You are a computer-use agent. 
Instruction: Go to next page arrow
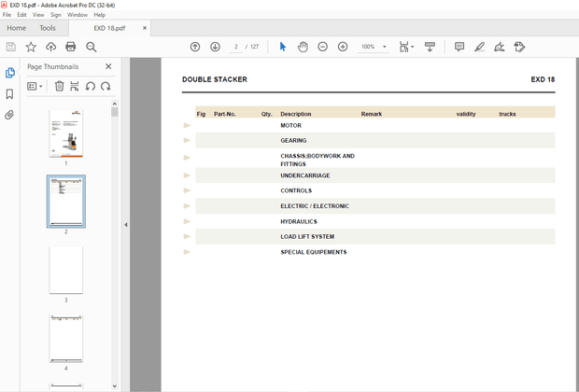click(x=215, y=47)
